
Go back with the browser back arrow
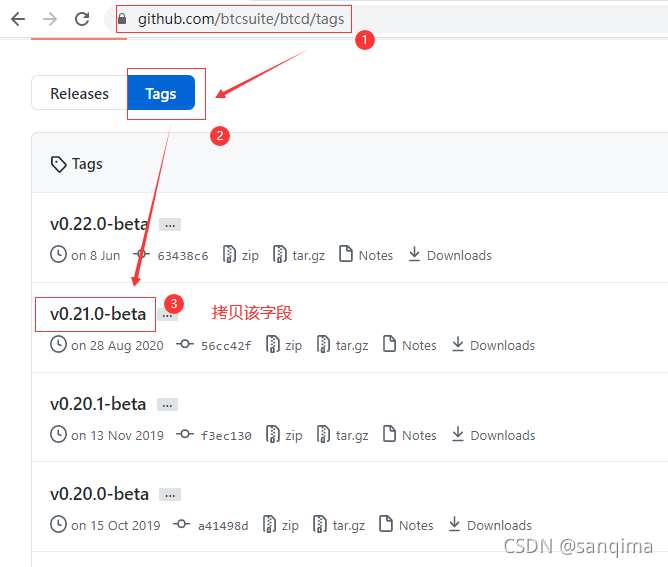tap(18, 19)
